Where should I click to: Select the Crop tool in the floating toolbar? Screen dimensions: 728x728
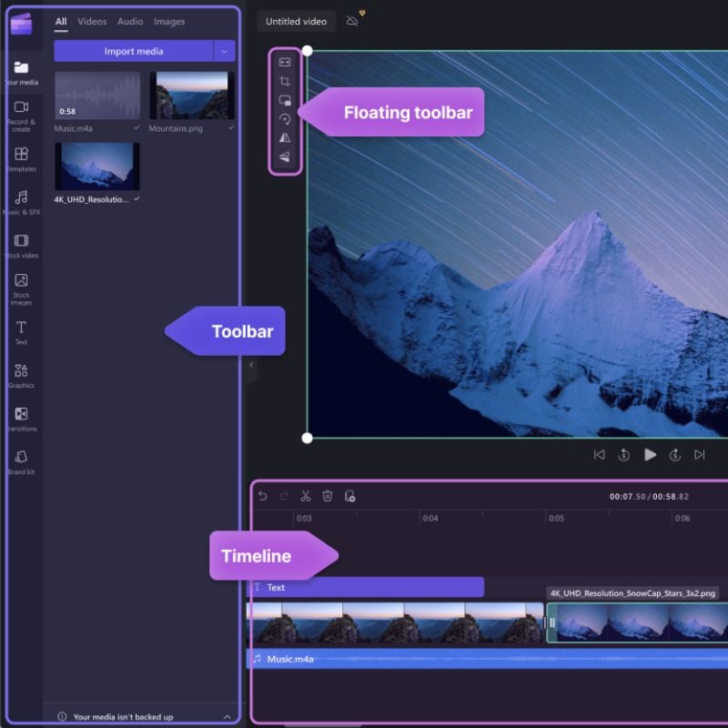(x=286, y=82)
